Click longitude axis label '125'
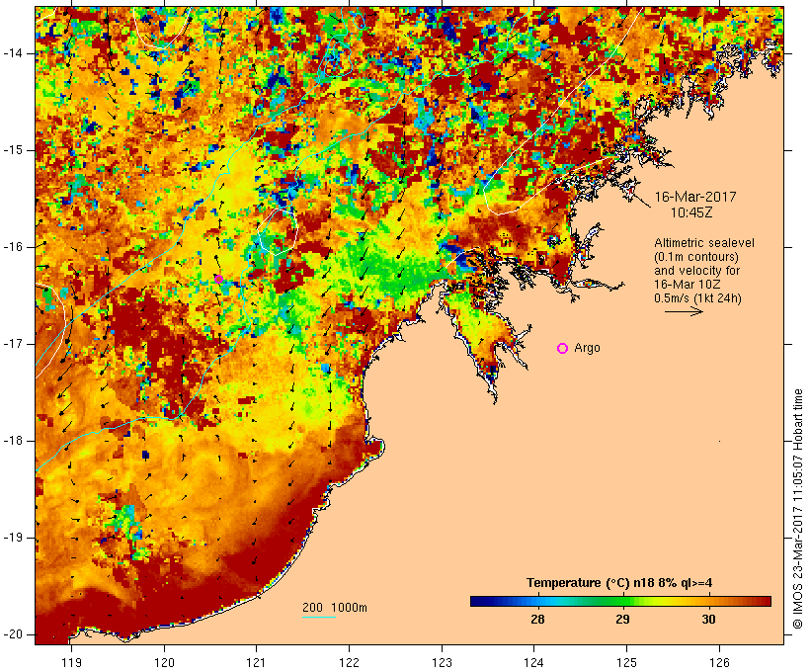The image size is (810, 672). coord(626,663)
